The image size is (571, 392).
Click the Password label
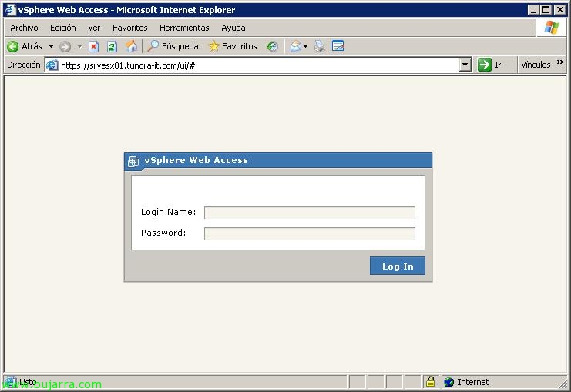coord(163,233)
